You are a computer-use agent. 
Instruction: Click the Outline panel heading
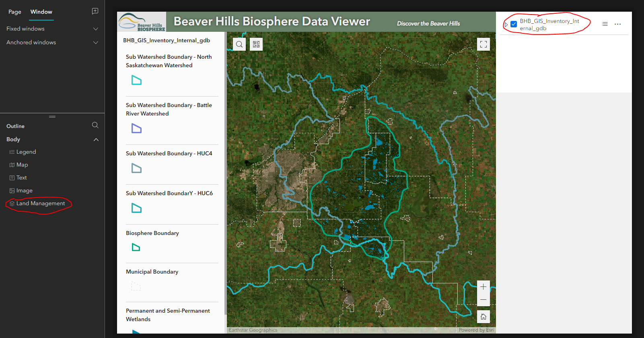pyautogui.click(x=16, y=126)
